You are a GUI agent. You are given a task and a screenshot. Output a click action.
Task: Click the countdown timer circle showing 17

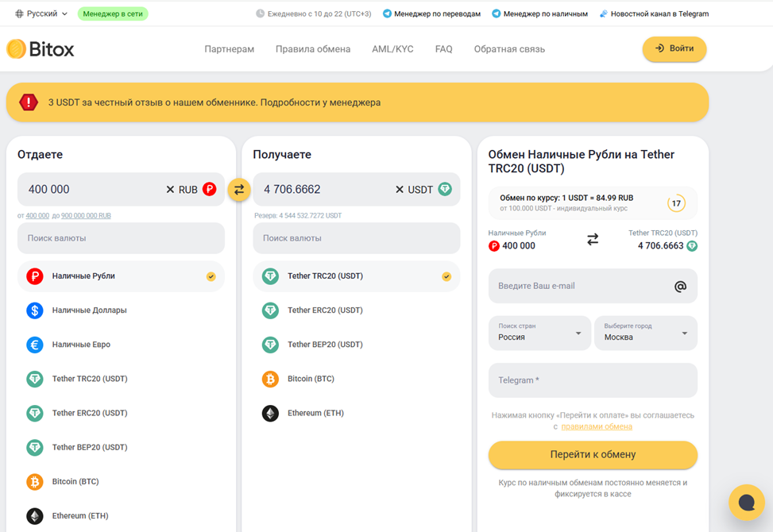click(x=676, y=203)
